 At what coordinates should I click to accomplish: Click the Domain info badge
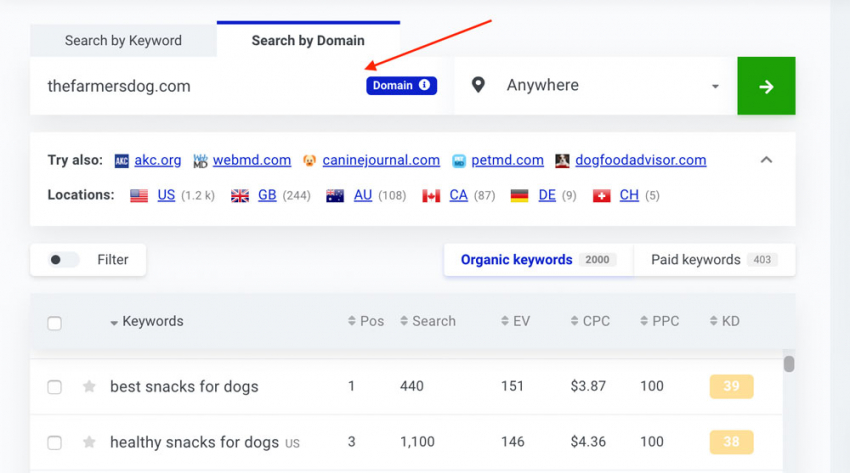point(401,86)
